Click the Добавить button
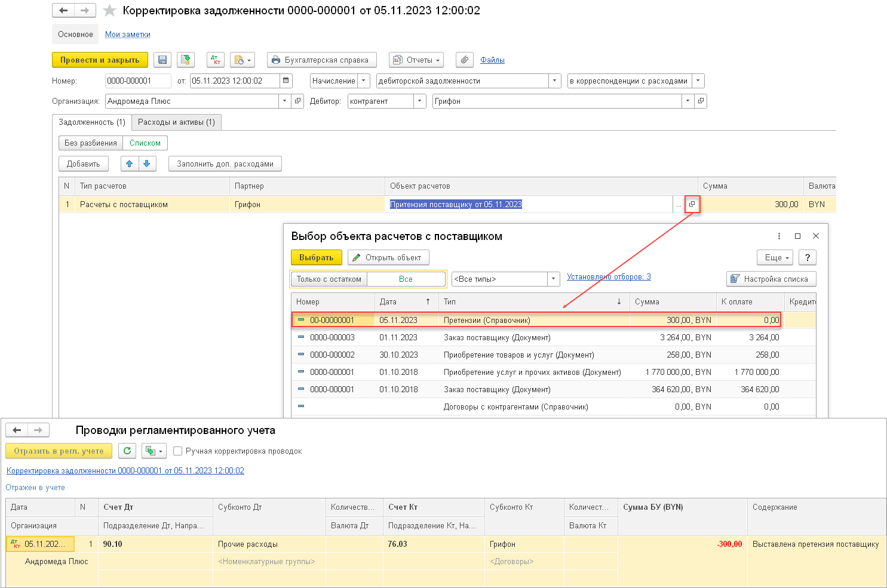Viewport: 887px width, 588px height. coord(84,164)
